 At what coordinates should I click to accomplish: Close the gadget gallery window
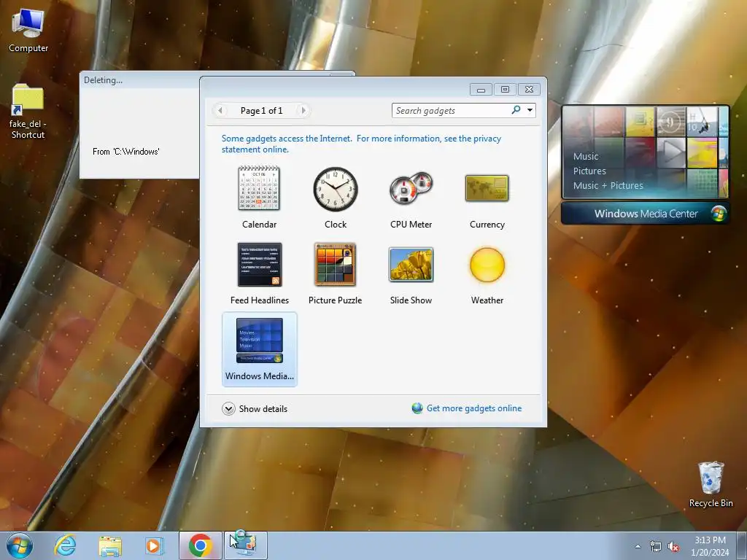(x=529, y=90)
